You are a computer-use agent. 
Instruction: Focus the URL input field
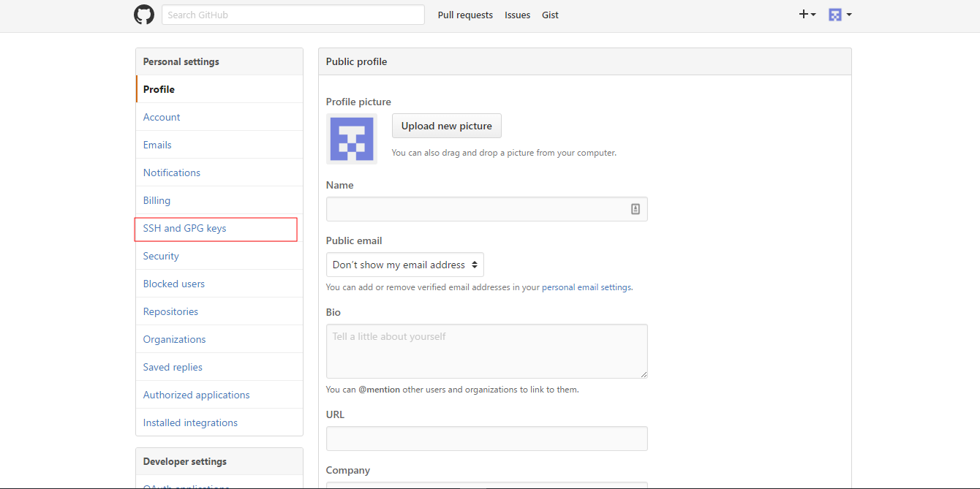click(486, 439)
